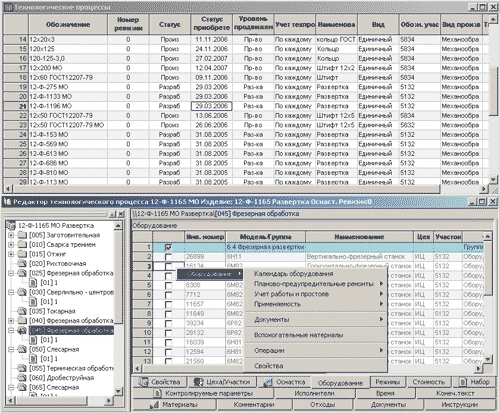Choose Календарь оборудования from context menu
This screenshot has width=500, height=414.
click(x=315, y=274)
